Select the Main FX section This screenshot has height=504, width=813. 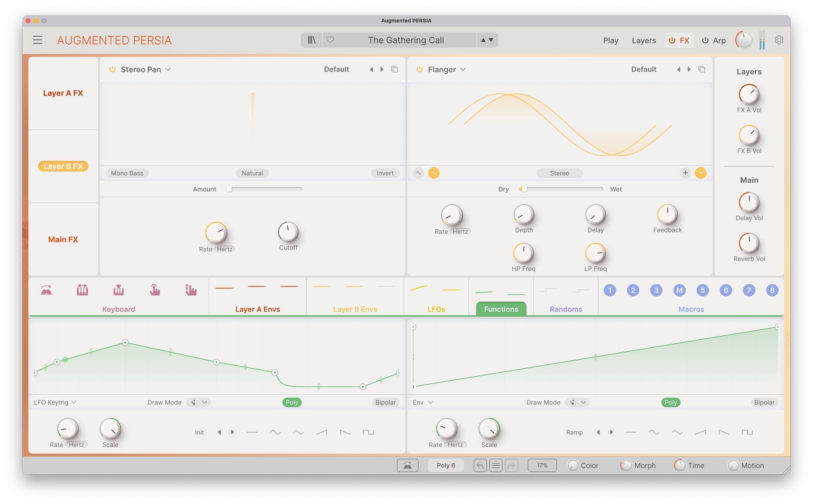63,239
